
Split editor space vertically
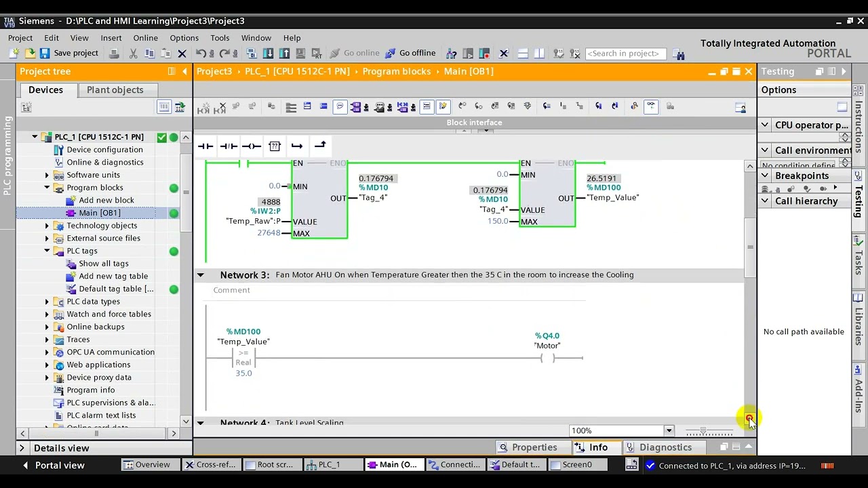click(539, 53)
